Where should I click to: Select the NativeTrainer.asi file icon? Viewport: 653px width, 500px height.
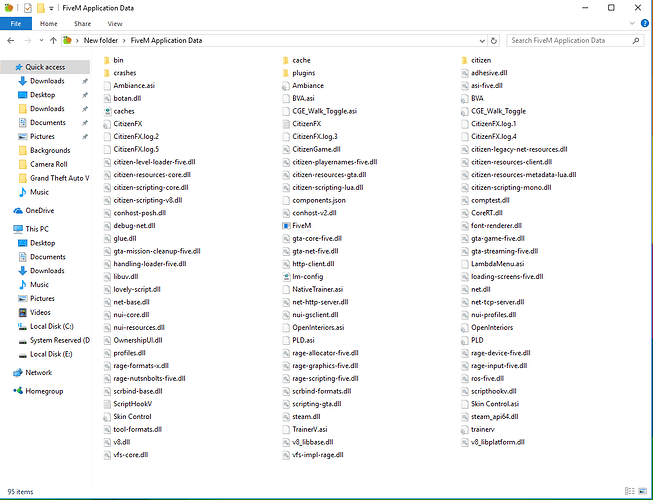(x=285, y=289)
